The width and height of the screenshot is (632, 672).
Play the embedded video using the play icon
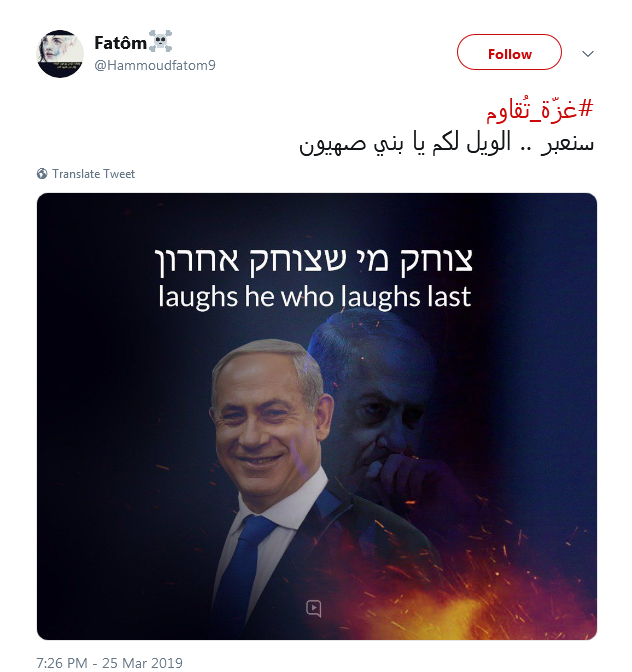click(314, 608)
